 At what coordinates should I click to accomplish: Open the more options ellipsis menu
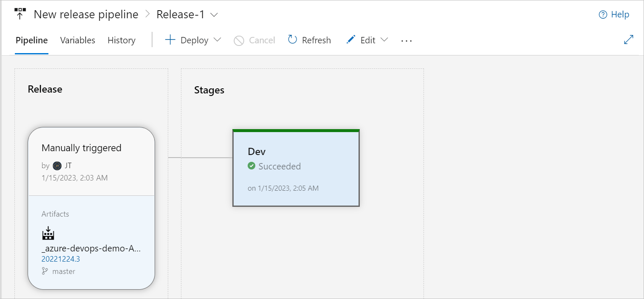click(407, 41)
